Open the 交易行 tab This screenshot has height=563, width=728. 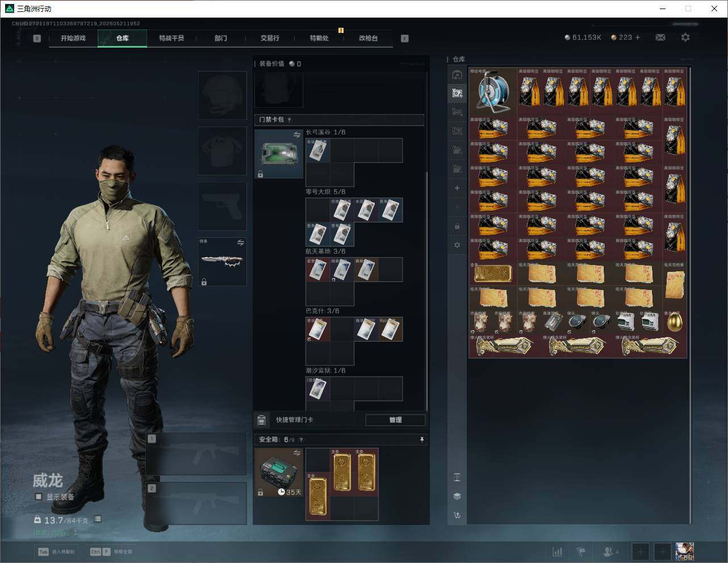point(270,38)
